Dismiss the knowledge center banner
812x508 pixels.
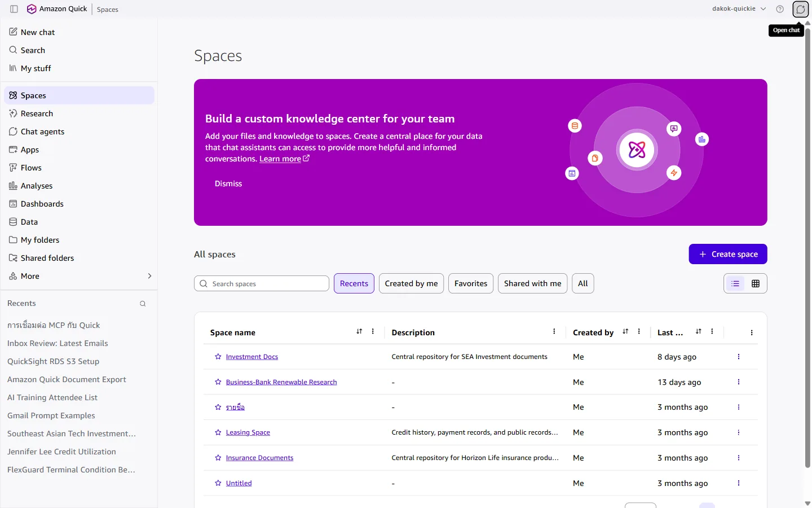[228, 183]
